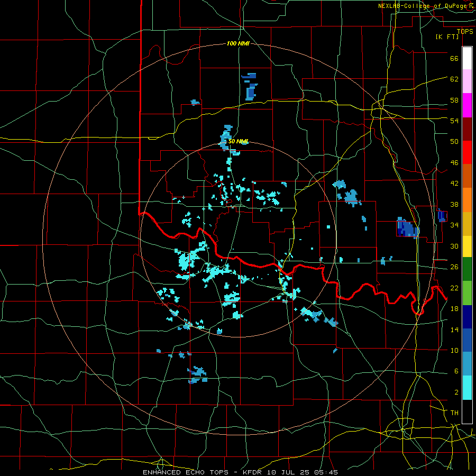This screenshot has width=476, height=476.
Task: Click the magenta legend swatch
Action: coord(467,105)
